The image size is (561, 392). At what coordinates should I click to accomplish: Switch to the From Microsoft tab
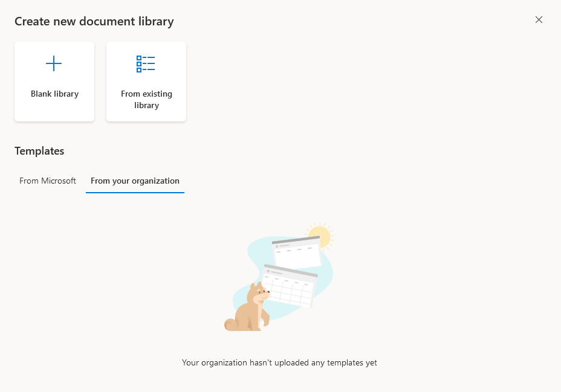click(47, 181)
